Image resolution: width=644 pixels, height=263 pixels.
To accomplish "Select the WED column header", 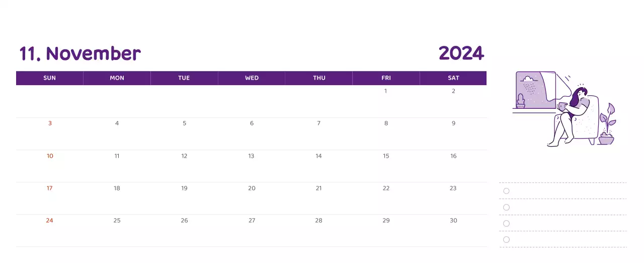I will tap(252, 78).
